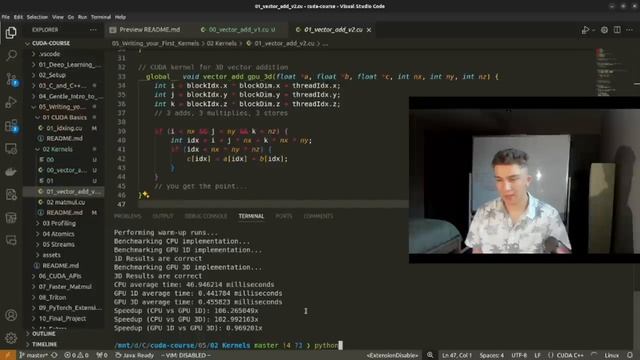Screen dimensions: 640x360
Task: Open 01_idxing.cu in the explorer
Action: [x=64, y=128]
